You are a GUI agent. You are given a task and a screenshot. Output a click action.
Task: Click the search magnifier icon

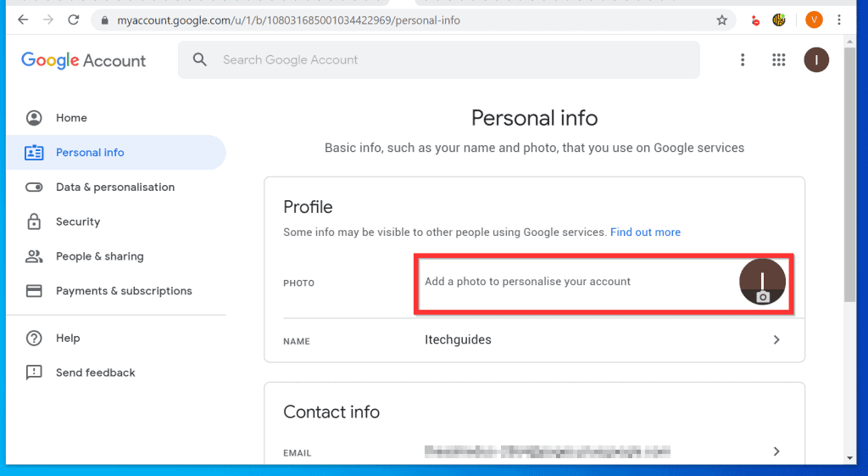pos(200,59)
